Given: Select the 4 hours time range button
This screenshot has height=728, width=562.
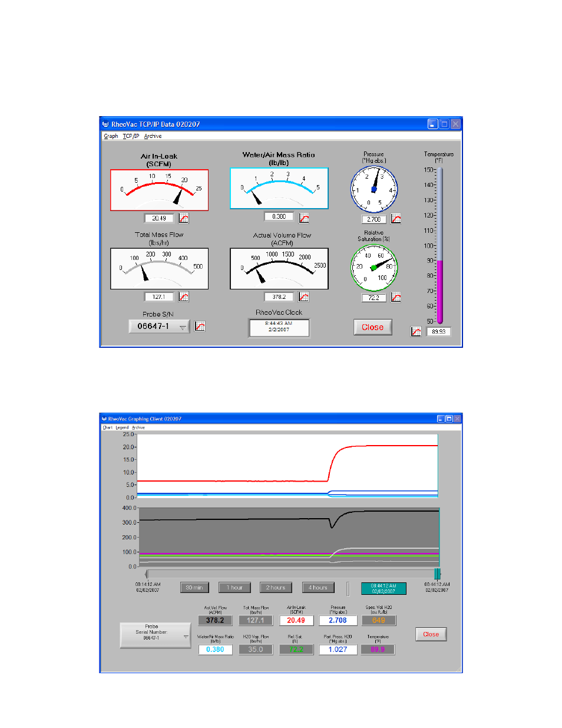Looking at the screenshot, I should (318, 588).
